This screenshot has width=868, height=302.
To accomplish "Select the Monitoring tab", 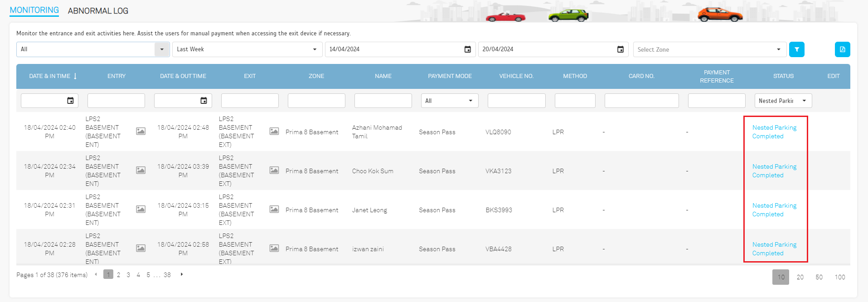I will tap(34, 10).
